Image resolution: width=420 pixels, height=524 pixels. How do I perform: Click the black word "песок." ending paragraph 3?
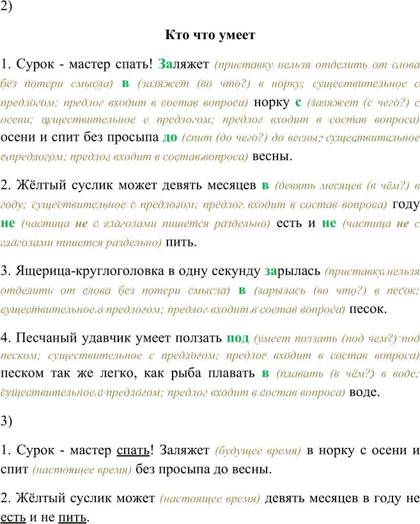[368, 310]
